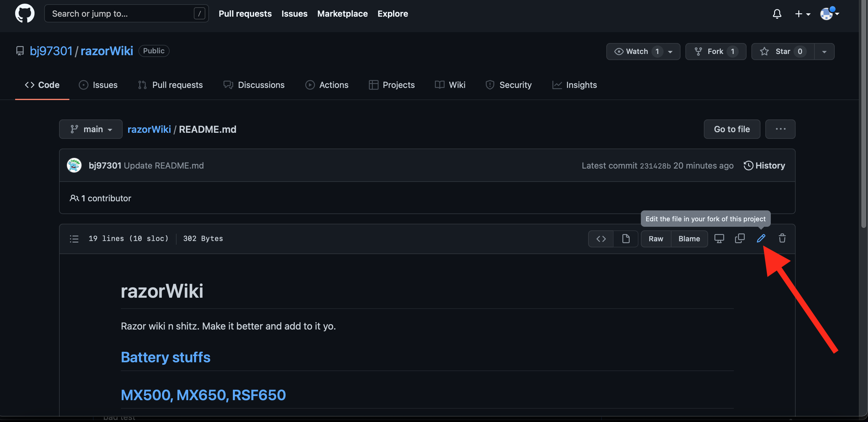868x422 pixels.
Task: Show the source code view toggle
Action: (601, 239)
